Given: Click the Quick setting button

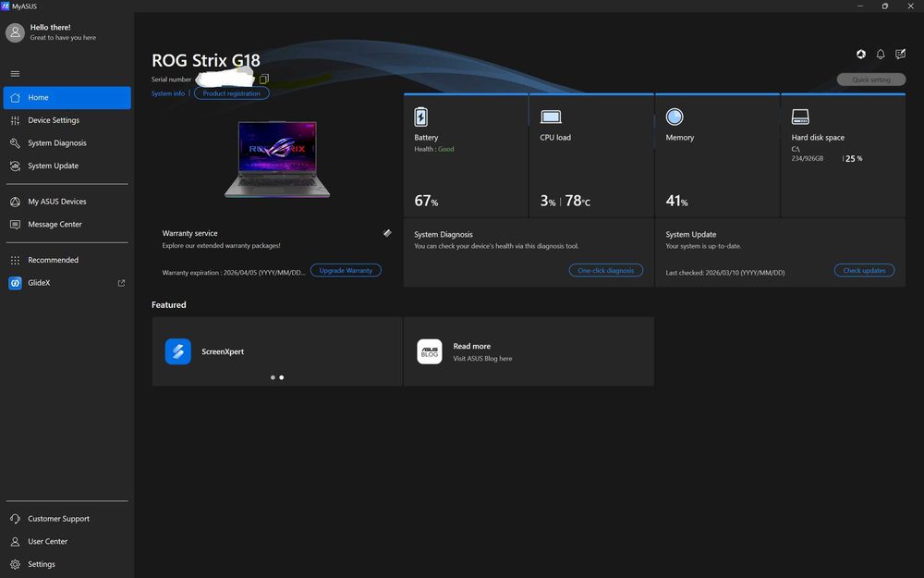Looking at the screenshot, I should pos(871,80).
